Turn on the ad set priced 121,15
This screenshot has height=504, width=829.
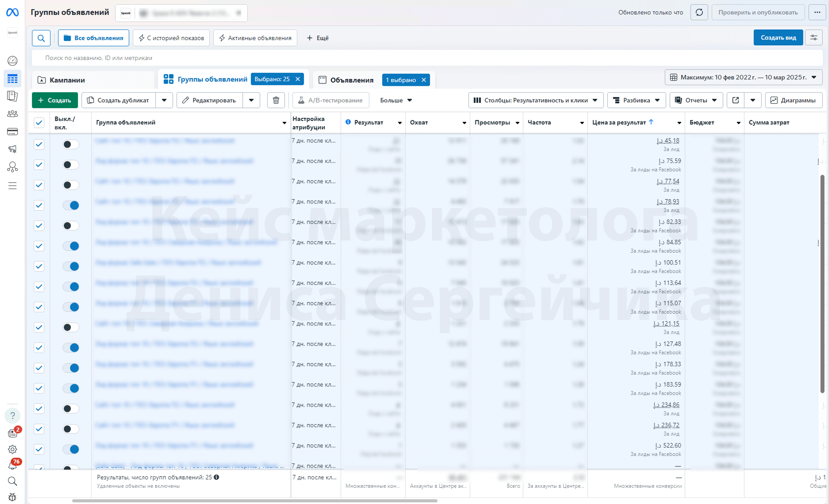point(71,327)
